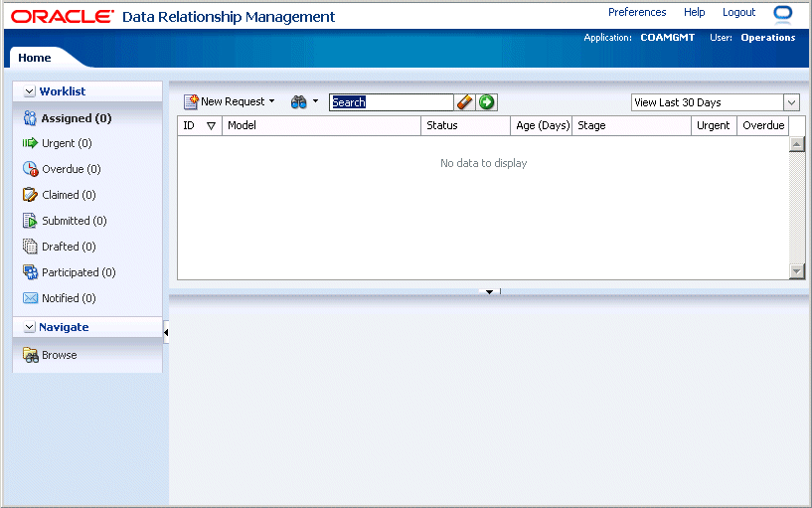Click the Stage column header
This screenshot has width=812, height=508.
pyautogui.click(x=632, y=126)
